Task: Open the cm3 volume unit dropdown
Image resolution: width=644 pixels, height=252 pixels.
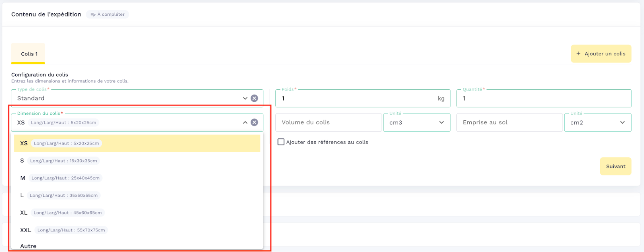Action: tap(417, 122)
